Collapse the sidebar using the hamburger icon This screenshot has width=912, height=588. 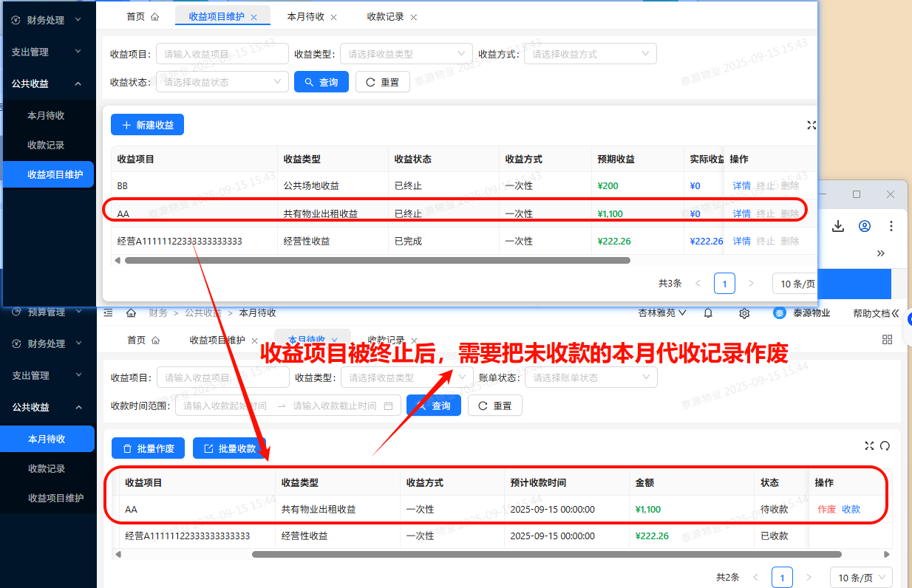pyautogui.click(x=108, y=312)
